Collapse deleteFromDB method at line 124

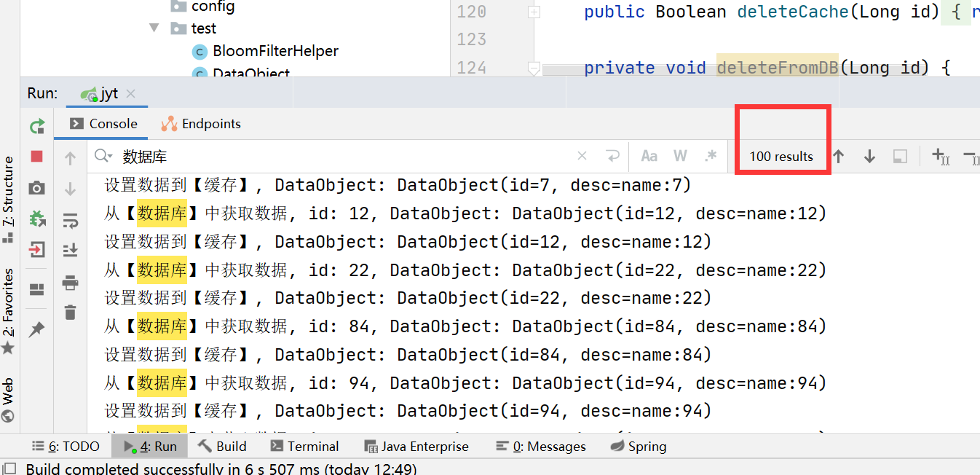[x=534, y=68]
